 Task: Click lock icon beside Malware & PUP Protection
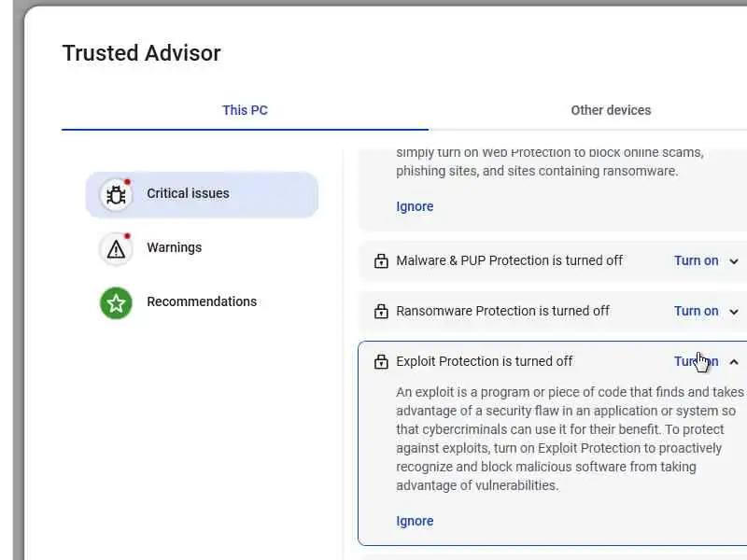[x=381, y=261]
